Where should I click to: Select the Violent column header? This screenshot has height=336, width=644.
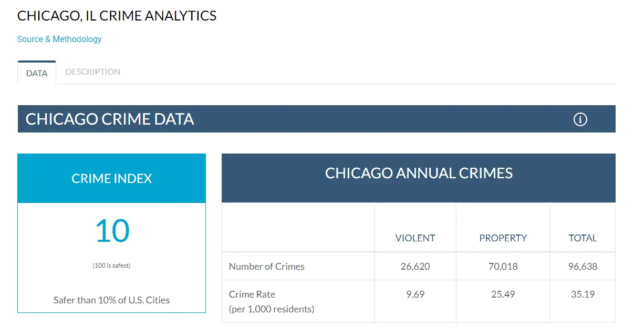point(415,238)
